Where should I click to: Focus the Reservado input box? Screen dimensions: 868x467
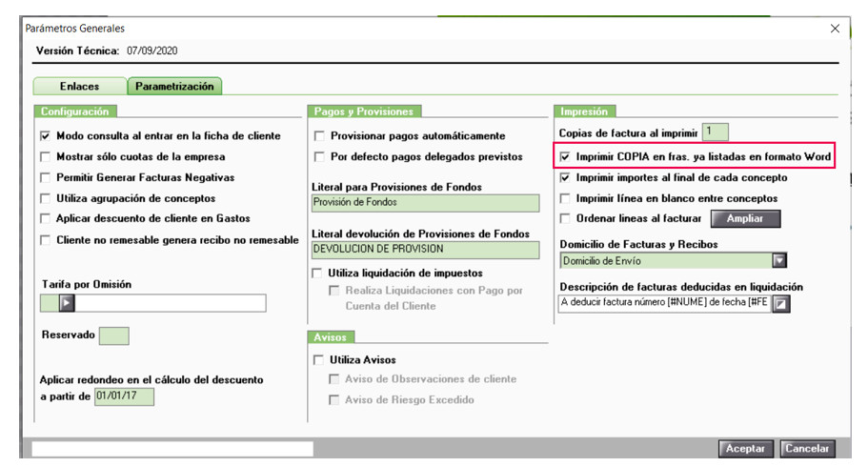coord(114,335)
